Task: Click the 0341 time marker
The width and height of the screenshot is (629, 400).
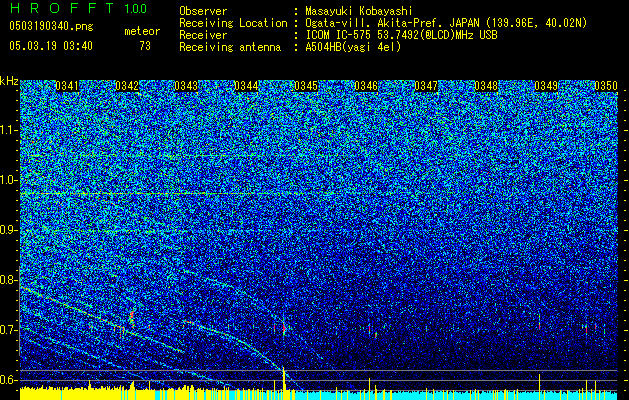Action: 67,86
